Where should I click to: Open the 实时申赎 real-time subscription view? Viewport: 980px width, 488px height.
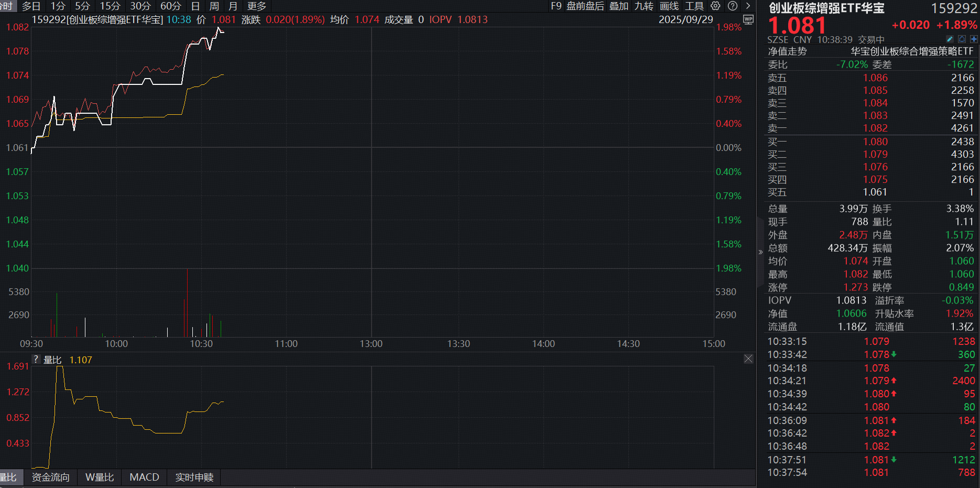coord(193,477)
